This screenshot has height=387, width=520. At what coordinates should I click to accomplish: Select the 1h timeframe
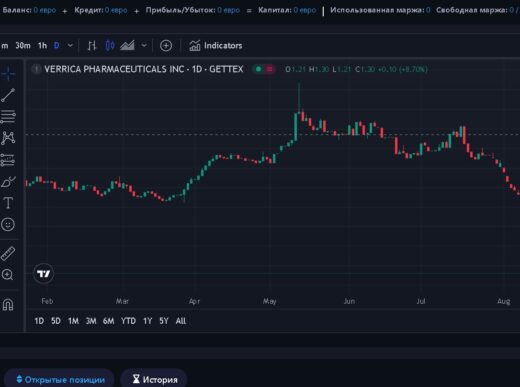42,46
